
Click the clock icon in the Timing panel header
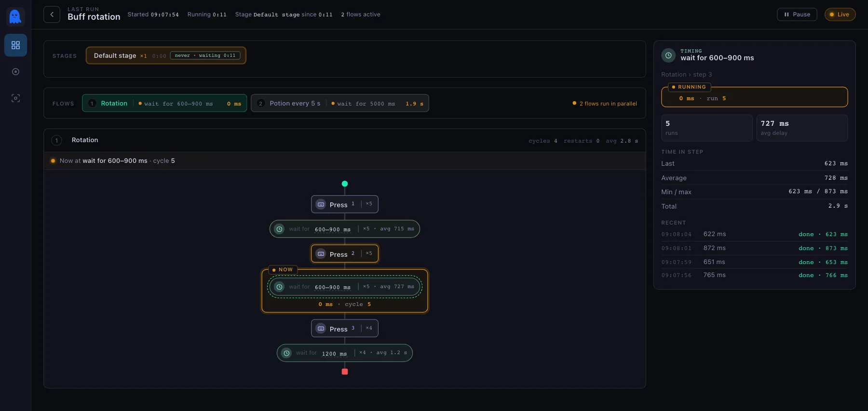(668, 55)
